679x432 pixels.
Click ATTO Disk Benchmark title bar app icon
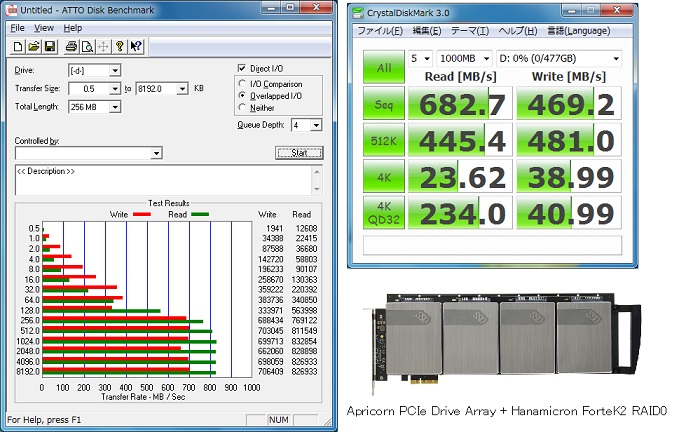point(12,10)
